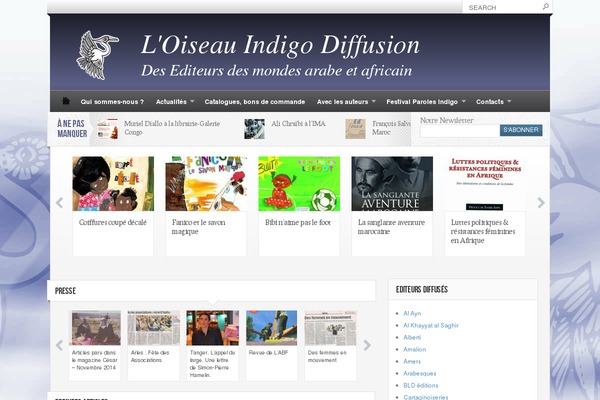Expand the Avec les auteurs dropdown arrow
Screen dimensions: 600x400
373,101
